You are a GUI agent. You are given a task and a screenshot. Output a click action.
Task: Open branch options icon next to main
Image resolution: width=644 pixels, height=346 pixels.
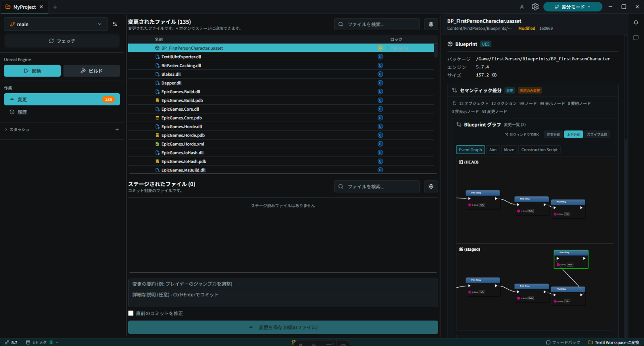point(115,24)
